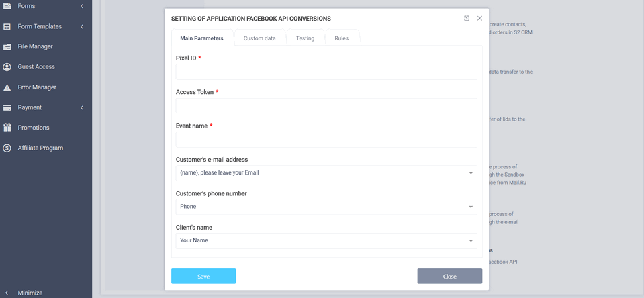The width and height of the screenshot is (644, 298).
Task: Click the Close button
Action: point(450,277)
